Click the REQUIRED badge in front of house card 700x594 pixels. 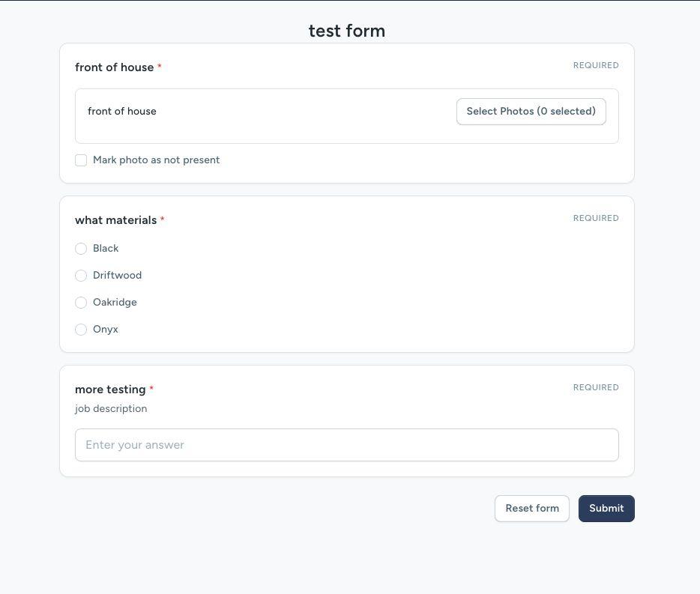pos(596,65)
